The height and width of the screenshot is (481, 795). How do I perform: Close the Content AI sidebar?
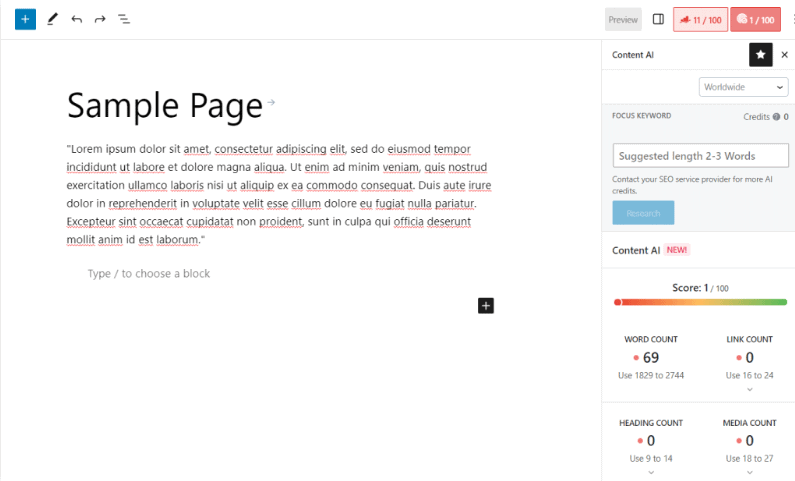coord(784,55)
